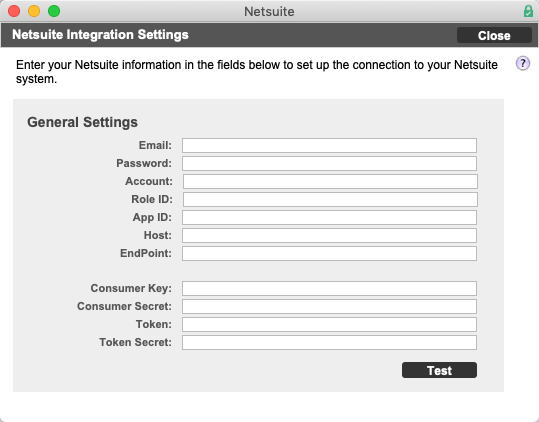The image size is (539, 422).
Task: Minimize window using yellow button
Action: coord(34,11)
